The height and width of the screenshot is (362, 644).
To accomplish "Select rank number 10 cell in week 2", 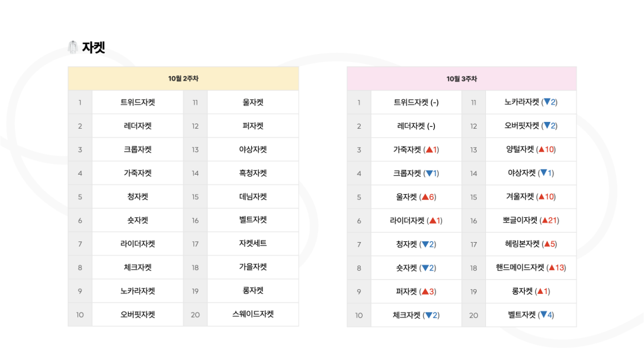I will tap(80, 315).
